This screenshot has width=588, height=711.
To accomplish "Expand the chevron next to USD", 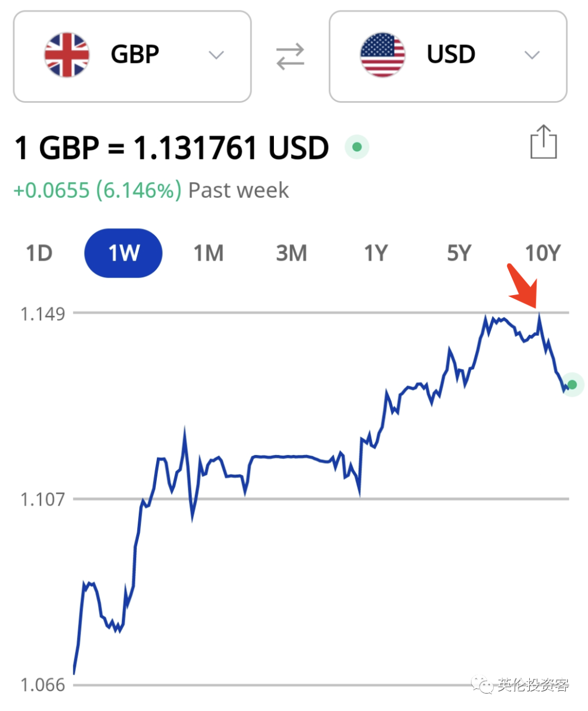I will pos(532,55).
